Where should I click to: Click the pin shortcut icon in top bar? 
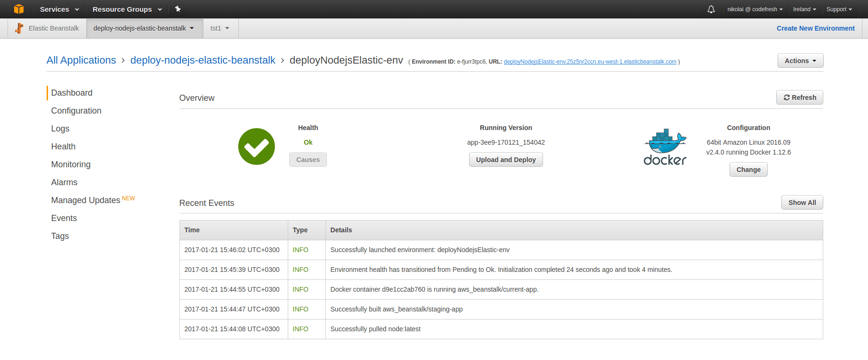[x=178, y=9]
